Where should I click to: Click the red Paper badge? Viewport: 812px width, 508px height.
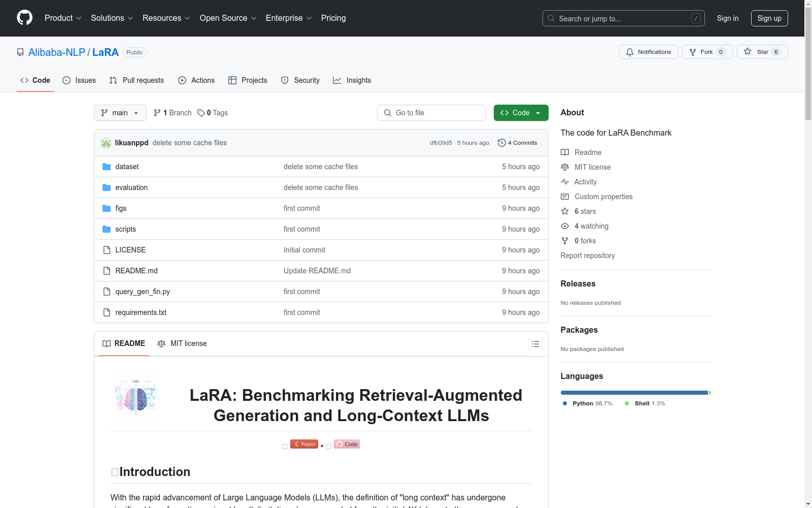pos(304,444)
